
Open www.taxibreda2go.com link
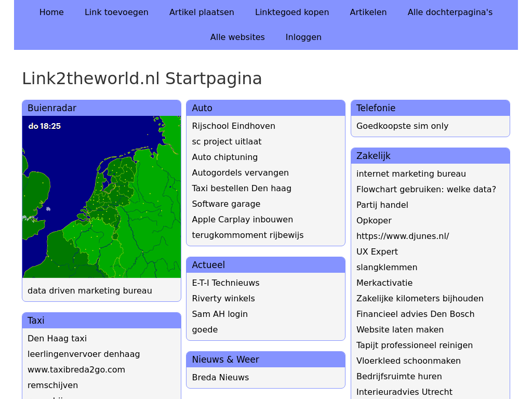[x=76, y=369]
